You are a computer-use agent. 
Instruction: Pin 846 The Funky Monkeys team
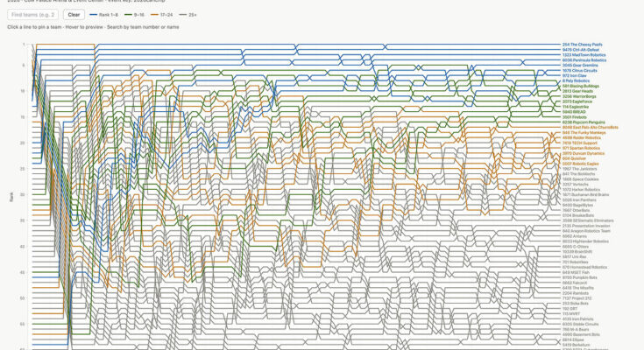[x=584, y=132]
